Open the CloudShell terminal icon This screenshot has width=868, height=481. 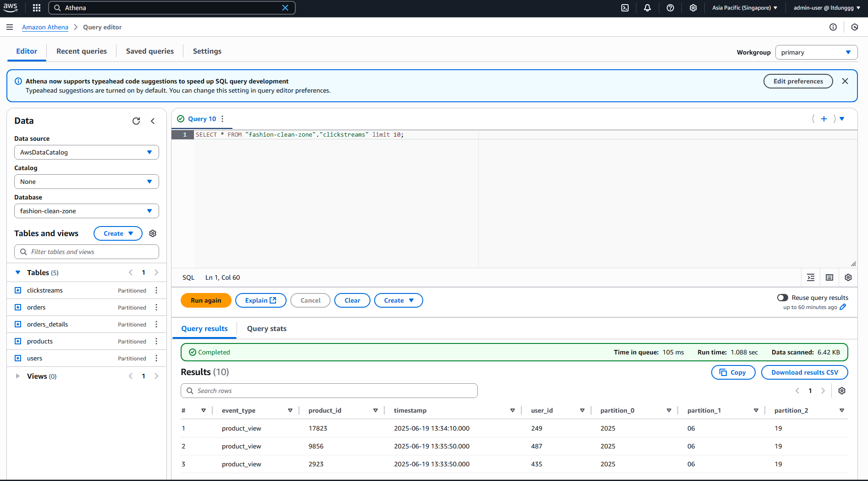click(625, 8)
